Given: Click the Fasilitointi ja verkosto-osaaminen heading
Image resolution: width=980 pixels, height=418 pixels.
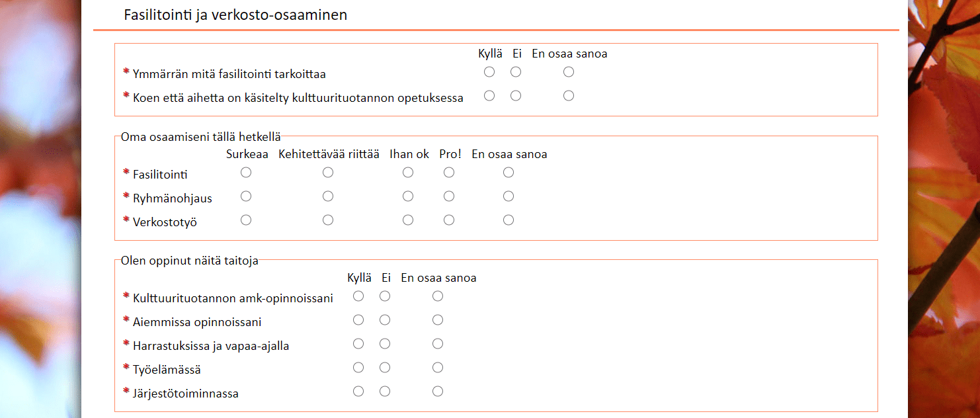Looking at the screenshot, I should (235, 15).
